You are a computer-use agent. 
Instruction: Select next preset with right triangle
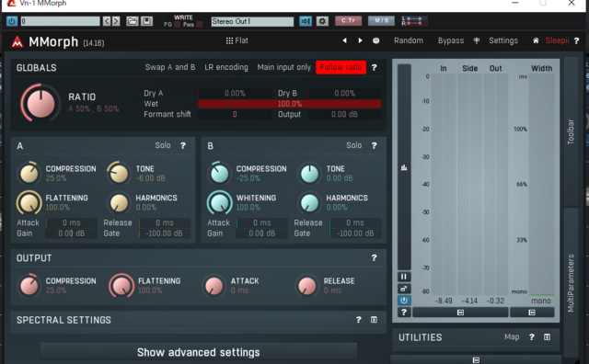point(360,40)
